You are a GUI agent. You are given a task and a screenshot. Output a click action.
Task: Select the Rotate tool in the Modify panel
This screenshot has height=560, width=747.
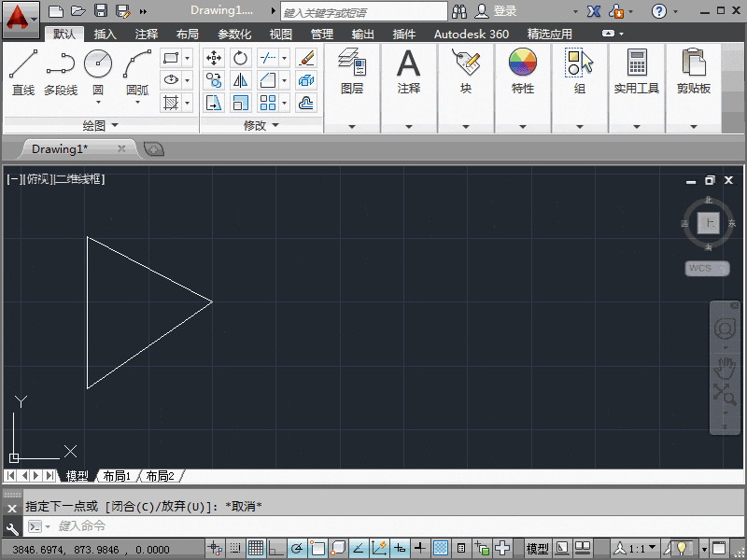click(241, 58)
